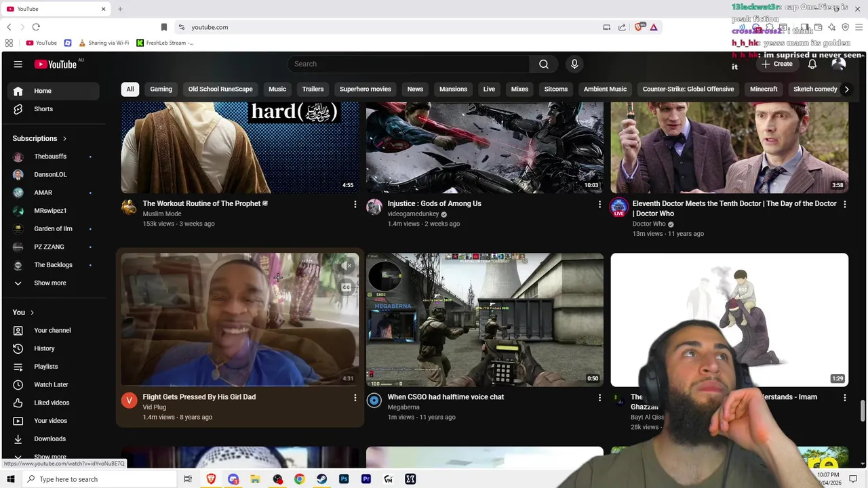Open a new browser tab

[120, 9]
